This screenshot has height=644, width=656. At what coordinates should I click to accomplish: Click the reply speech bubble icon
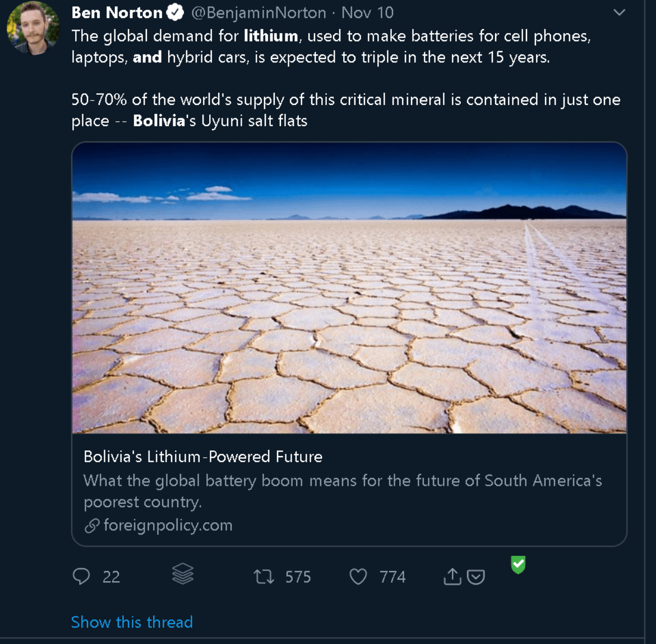click(81, 576)
